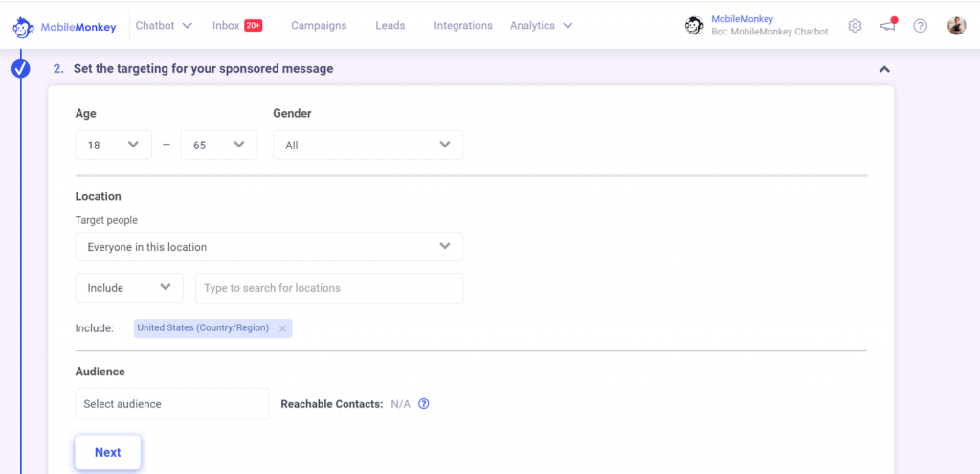Open the minimum age 18 dropdown
980x474 pixels.
113,146
